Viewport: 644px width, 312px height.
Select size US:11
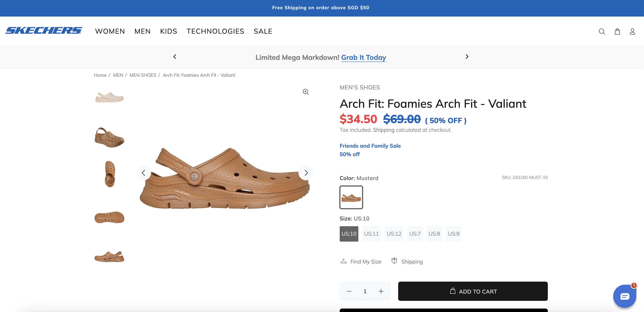tap(371, 234)
